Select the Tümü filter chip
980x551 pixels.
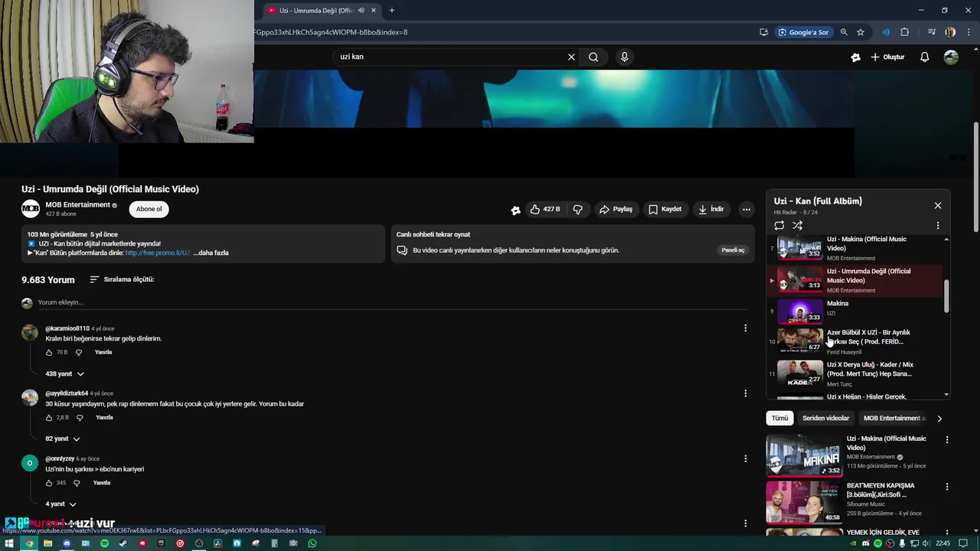pos(779,419)
